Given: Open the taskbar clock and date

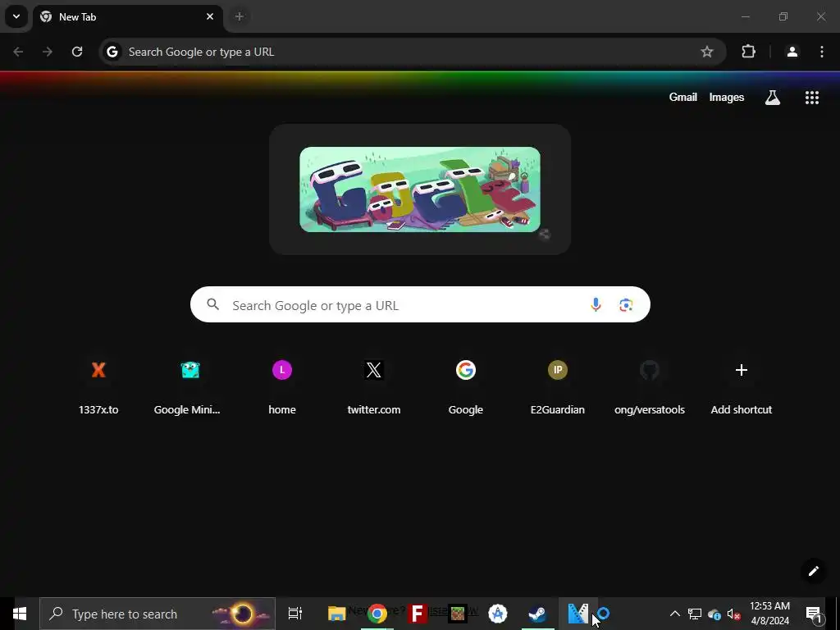Looking at the screenshot, I should 769,614.
